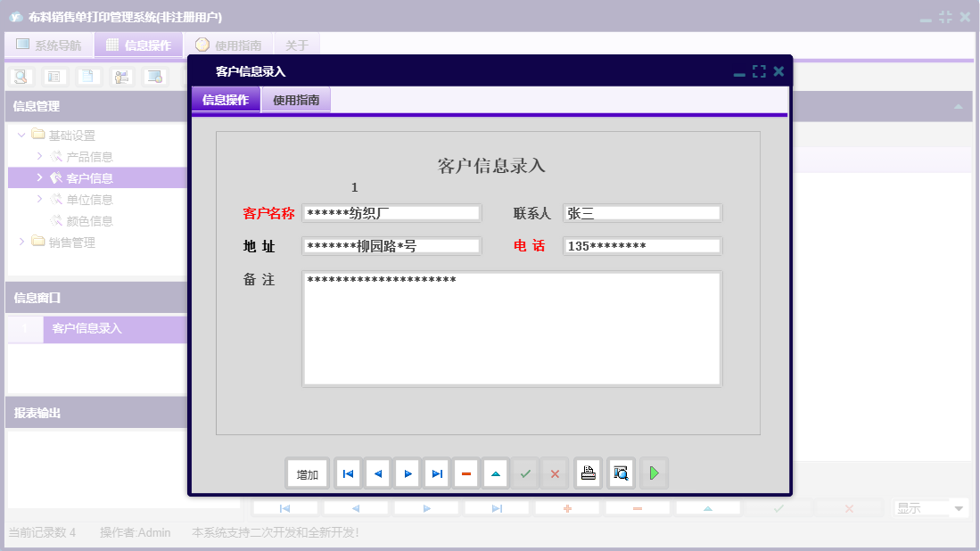The width and height of the screenshot is (980, 551).
Task: Jump to last record in dialog toolbar
Action: point(437,474)
